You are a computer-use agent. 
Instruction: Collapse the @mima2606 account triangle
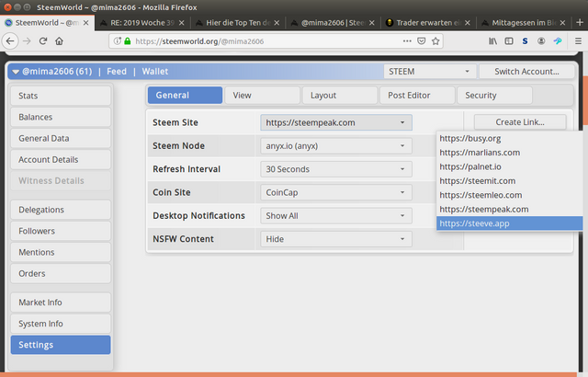click(x=16, y=72)
